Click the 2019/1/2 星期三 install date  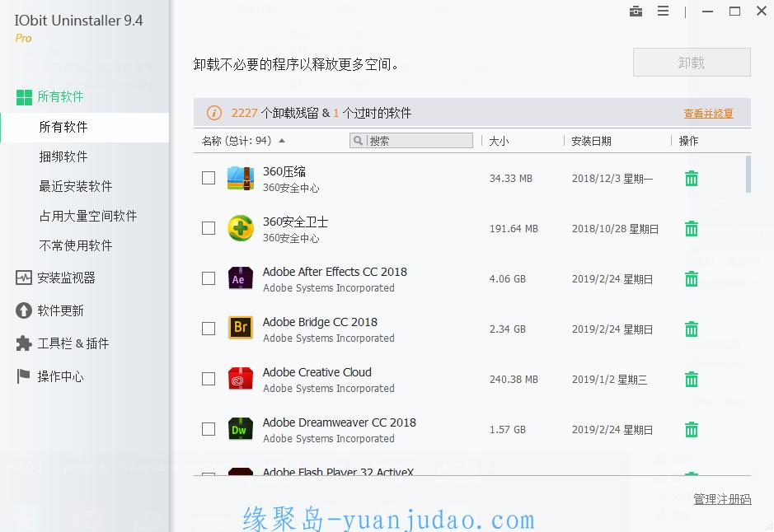click(x=609, y=380)
